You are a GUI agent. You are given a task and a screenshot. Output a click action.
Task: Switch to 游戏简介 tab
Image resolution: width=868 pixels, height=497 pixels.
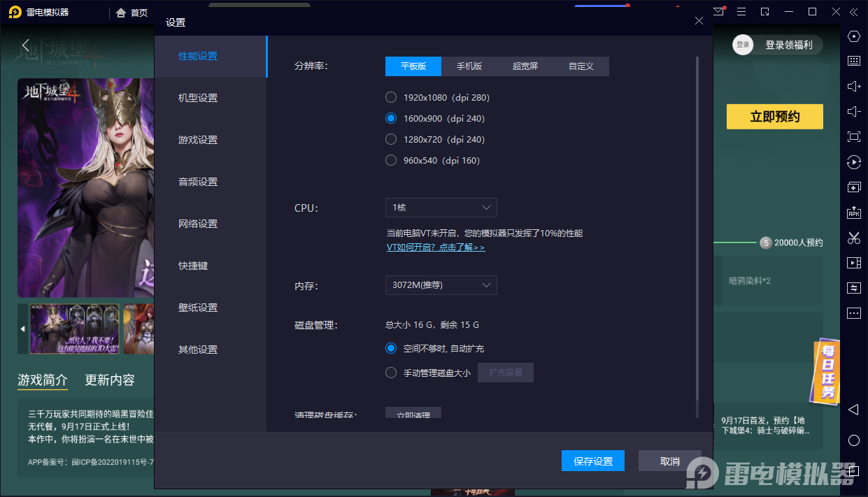[x=43, y=380]
